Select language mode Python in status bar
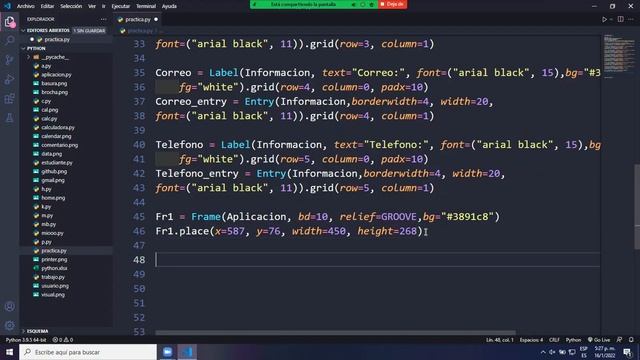The height and width of the screenshot is (360, 640). [573, 340]
